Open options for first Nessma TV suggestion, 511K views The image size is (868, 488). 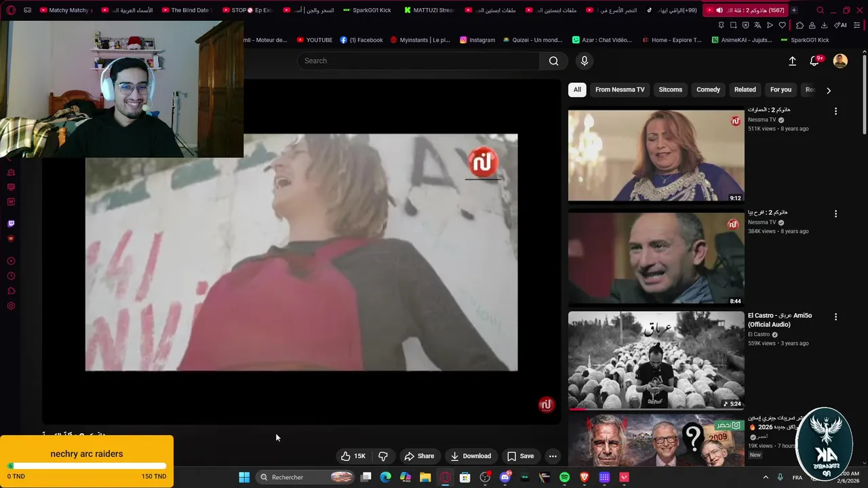[x=835, y=111]
